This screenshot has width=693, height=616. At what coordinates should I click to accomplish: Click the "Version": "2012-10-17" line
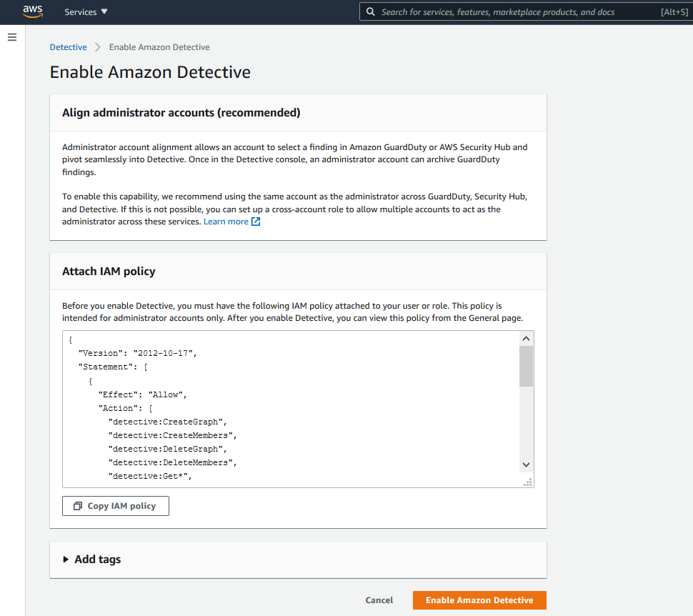[x=137, y=353]
